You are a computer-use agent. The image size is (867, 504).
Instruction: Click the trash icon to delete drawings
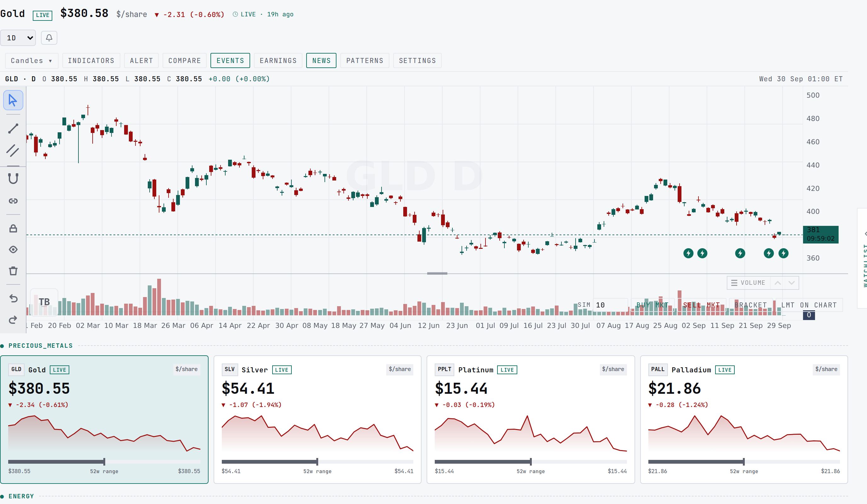click(13, 271)
